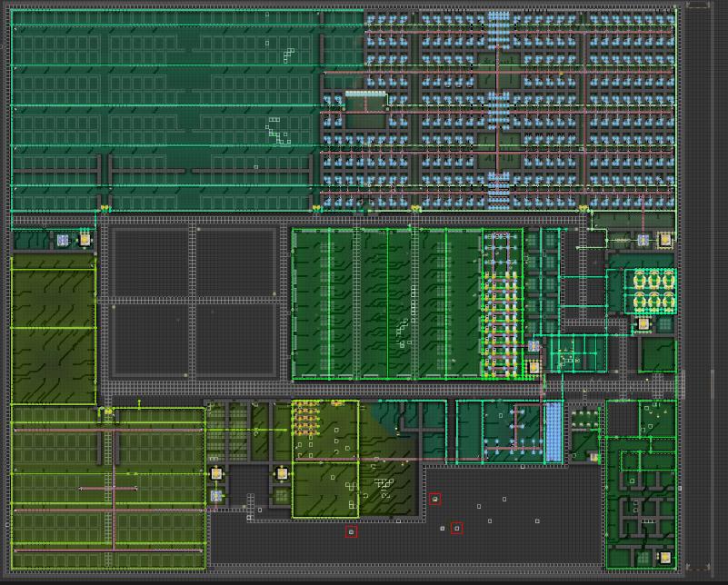Click the white tetromino-shaped outline in the top-left green area
The image size is (728, 585).
tap(289, 55)
